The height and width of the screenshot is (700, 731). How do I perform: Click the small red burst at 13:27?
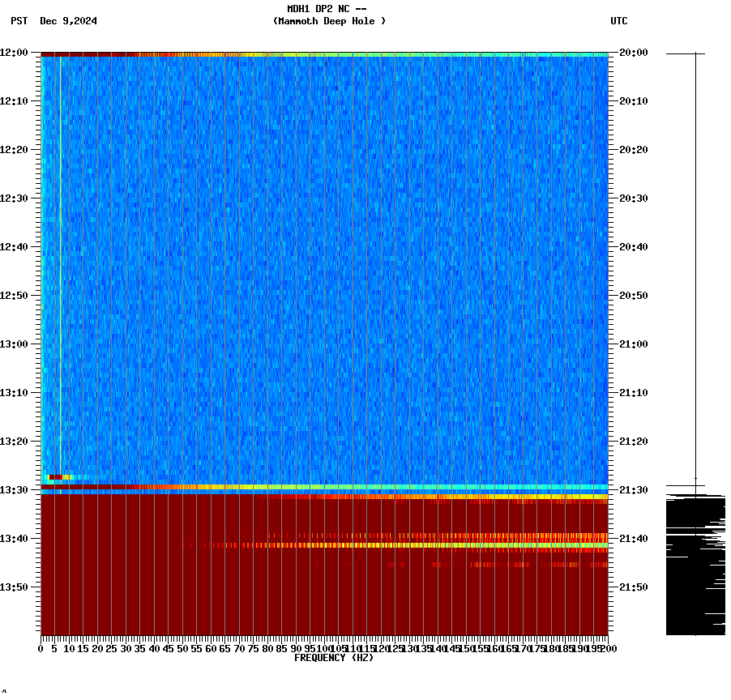(55, 477)
